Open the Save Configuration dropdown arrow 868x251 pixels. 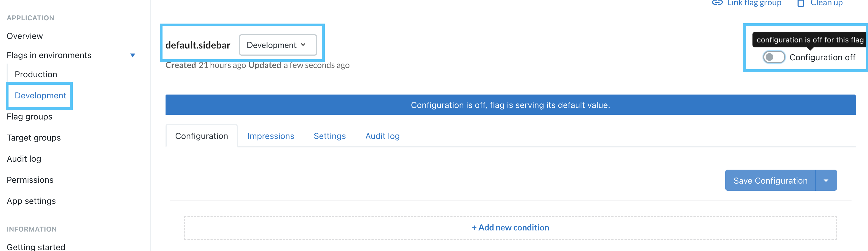tap(826, 181)
